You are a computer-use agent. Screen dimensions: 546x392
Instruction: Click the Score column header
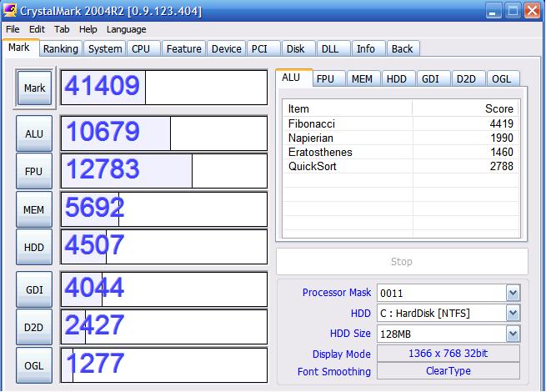(x=466, y=108)
